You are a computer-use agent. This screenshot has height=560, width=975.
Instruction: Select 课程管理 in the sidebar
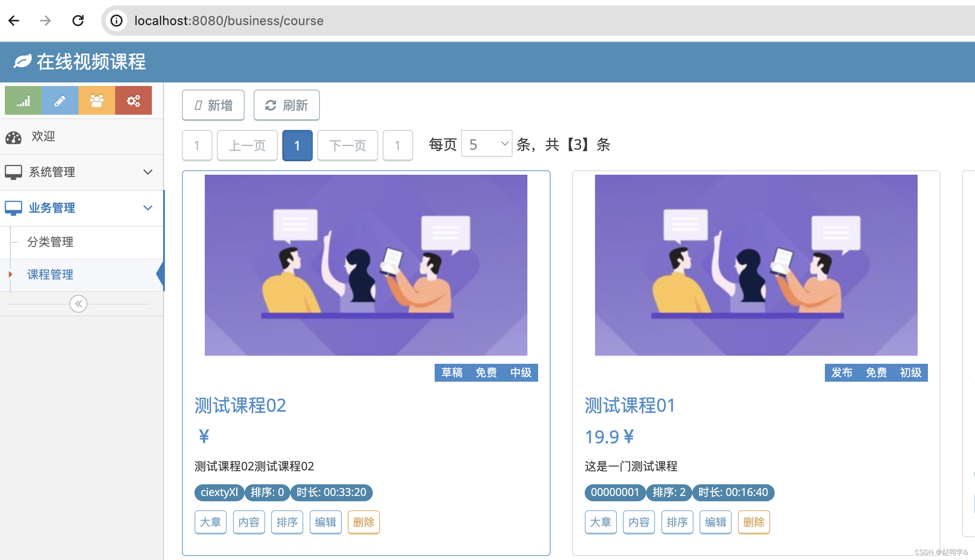coord(50,275)
